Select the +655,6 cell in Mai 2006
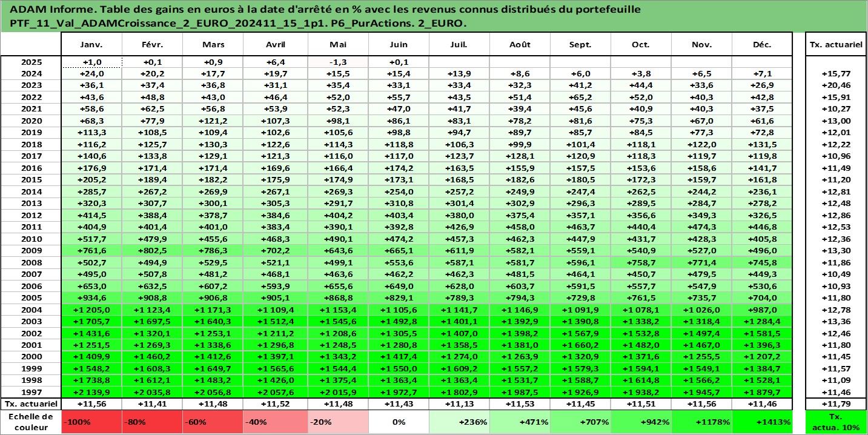 point(338,286)
